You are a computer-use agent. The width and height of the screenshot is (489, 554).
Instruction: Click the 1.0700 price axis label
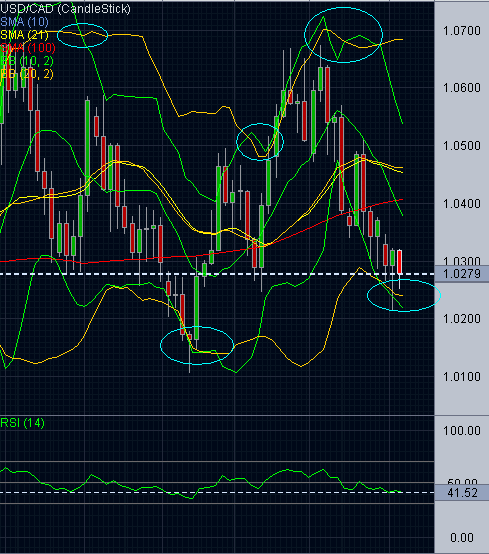point(462,31)
